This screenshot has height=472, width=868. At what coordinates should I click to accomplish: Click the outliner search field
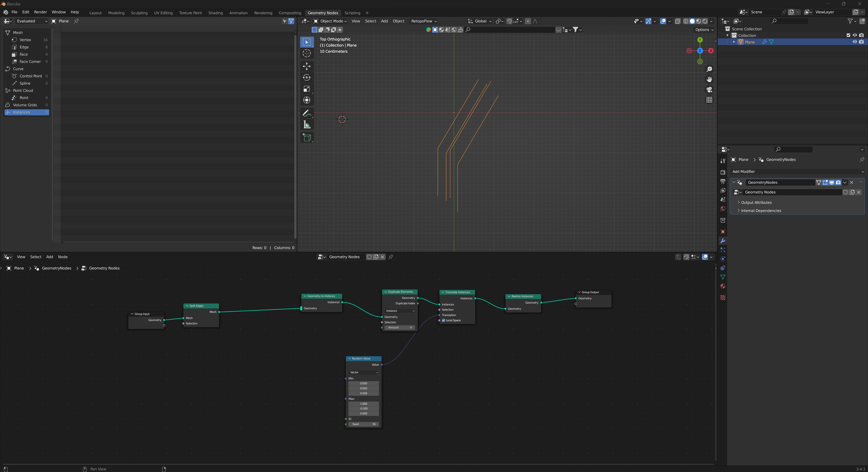790,21
